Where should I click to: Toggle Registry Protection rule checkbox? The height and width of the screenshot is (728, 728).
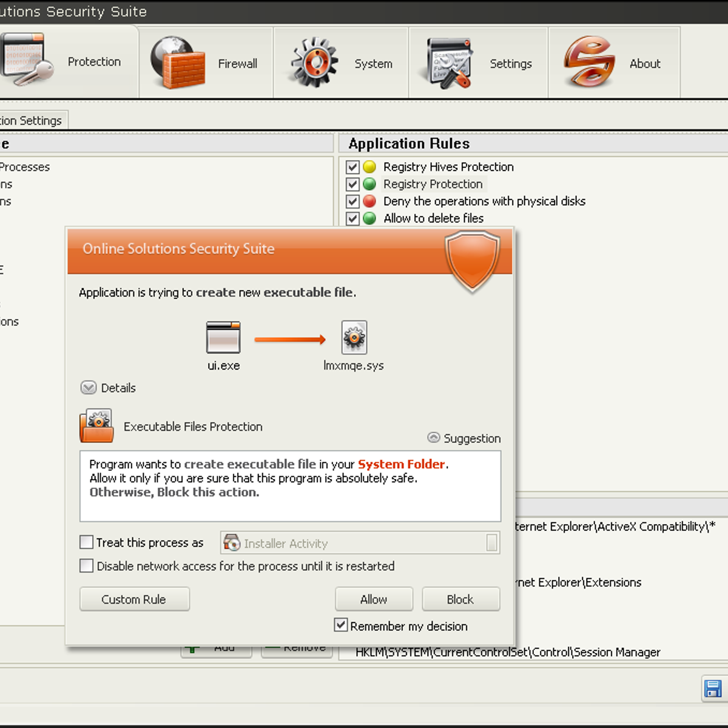[352, 184]
